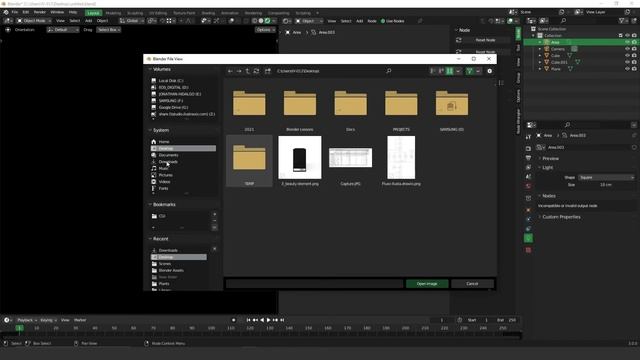This screenshot has width=640, height=360.
Task: Cancel the file view dialog
Action: tap(472, 284)
